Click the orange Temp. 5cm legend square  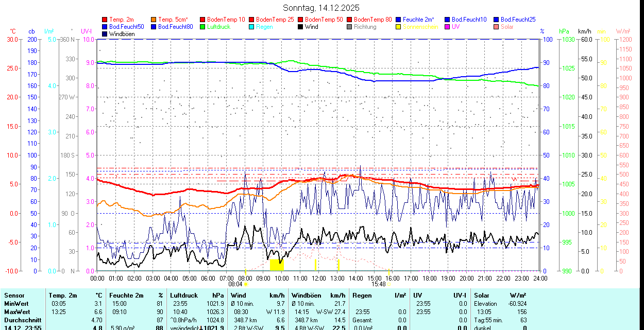point(154,20)
